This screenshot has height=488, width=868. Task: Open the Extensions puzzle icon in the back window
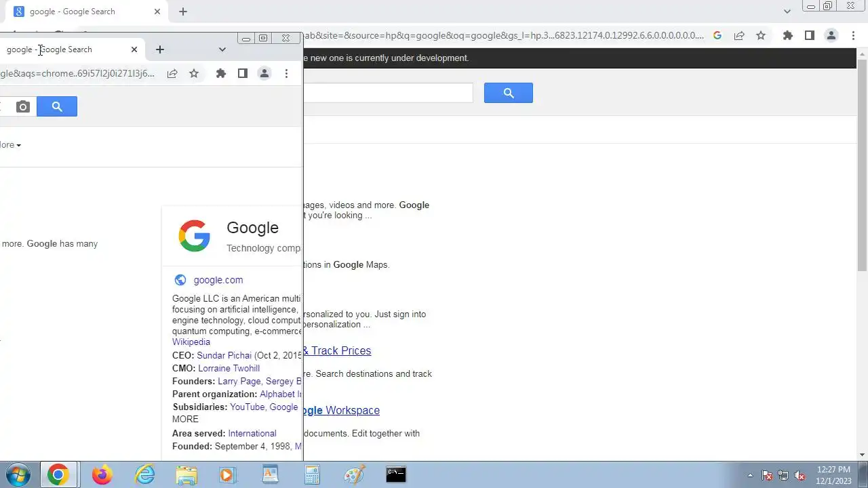click(x=787, y=35)
